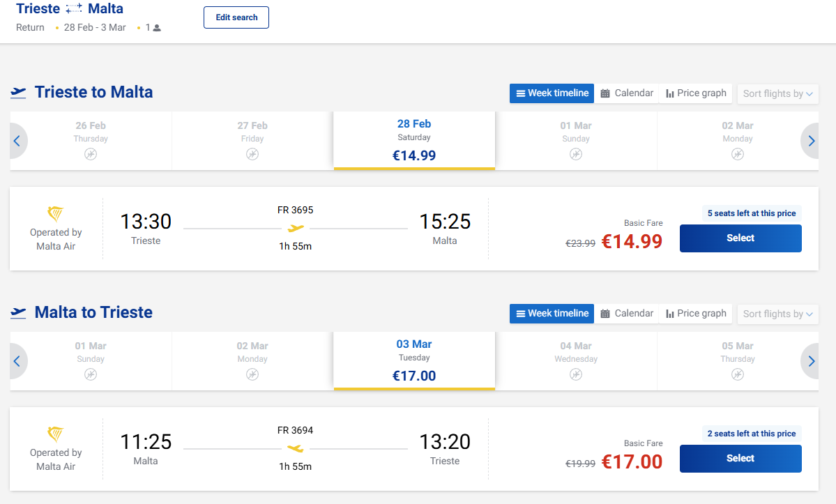The width and height of the screenshot is (836, 504).
Task: Click the no-flight icon under 26 Feb
Action: click(x=91, y=154)
